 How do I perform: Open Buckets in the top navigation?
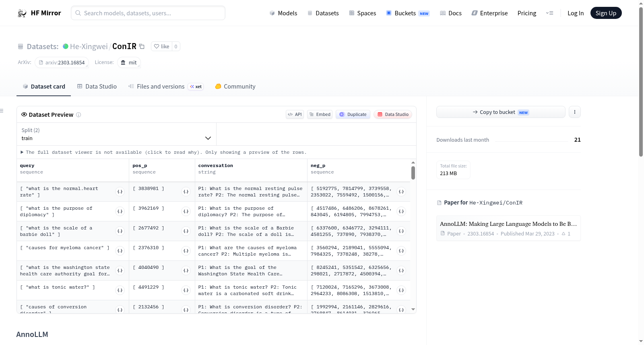[x=408, y=13]
